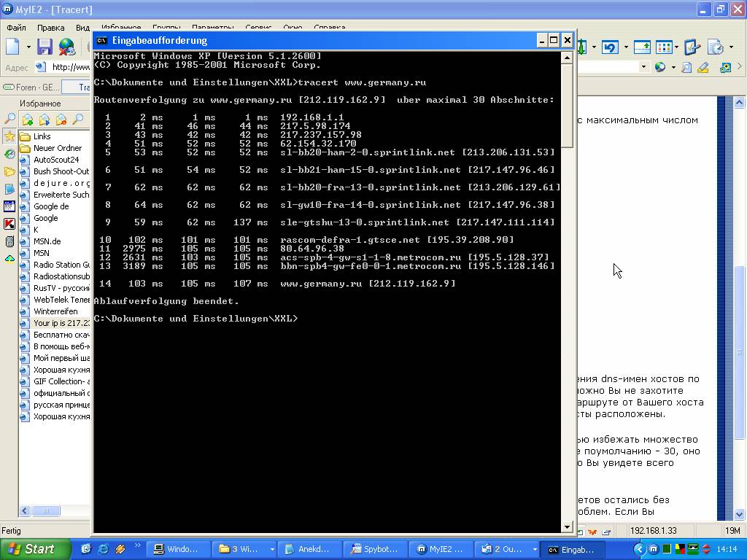Open the Neuer Ordner favorites folder
The width and height of the screenshot is (747, 560).
pyautogui.click(x=58, y=148)
